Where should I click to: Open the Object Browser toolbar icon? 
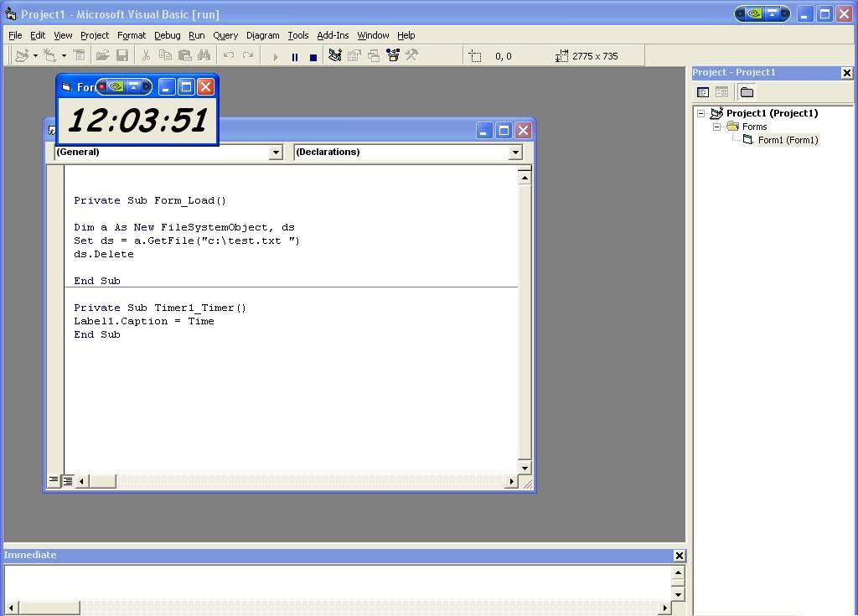(x=393, y=55)
